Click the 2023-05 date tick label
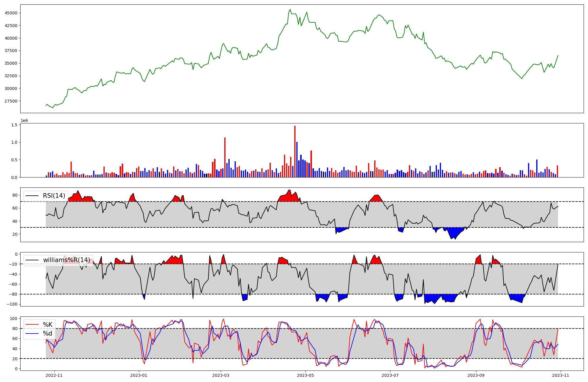 point(305,375)
